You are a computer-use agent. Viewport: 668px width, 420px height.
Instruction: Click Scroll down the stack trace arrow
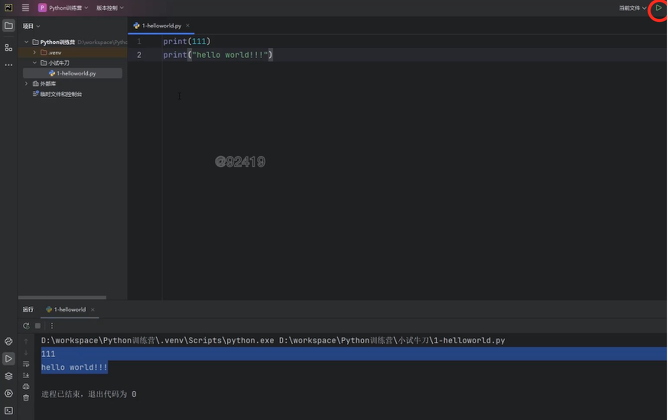[x=26, y=353]
